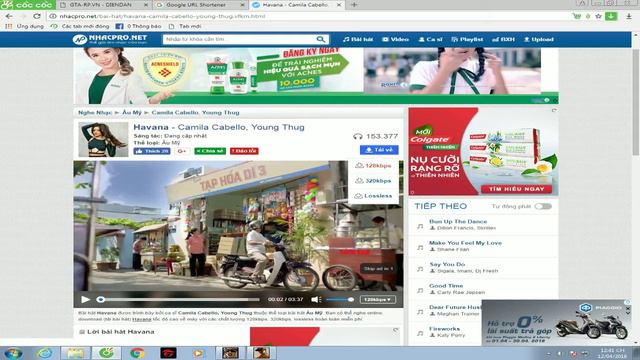This screenshot has height=360, width=640.
Task: Open Windows Start button
Action: click(13, 353)
